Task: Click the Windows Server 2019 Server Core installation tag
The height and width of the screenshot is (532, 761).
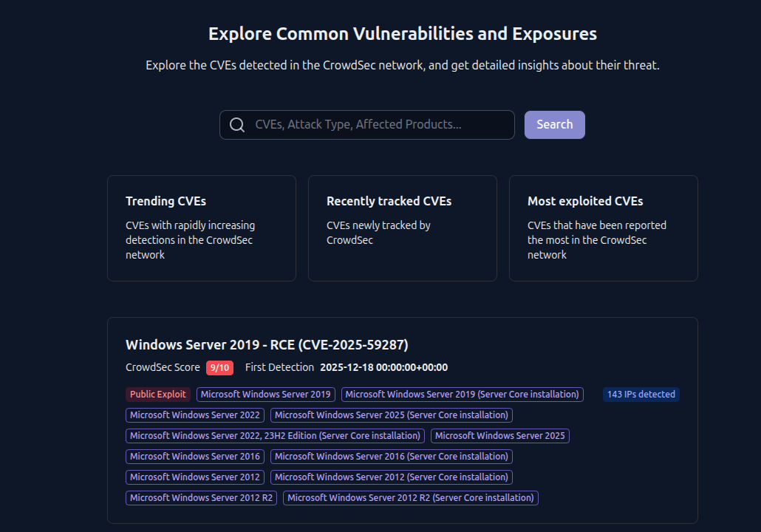Action: pos(462,394)
